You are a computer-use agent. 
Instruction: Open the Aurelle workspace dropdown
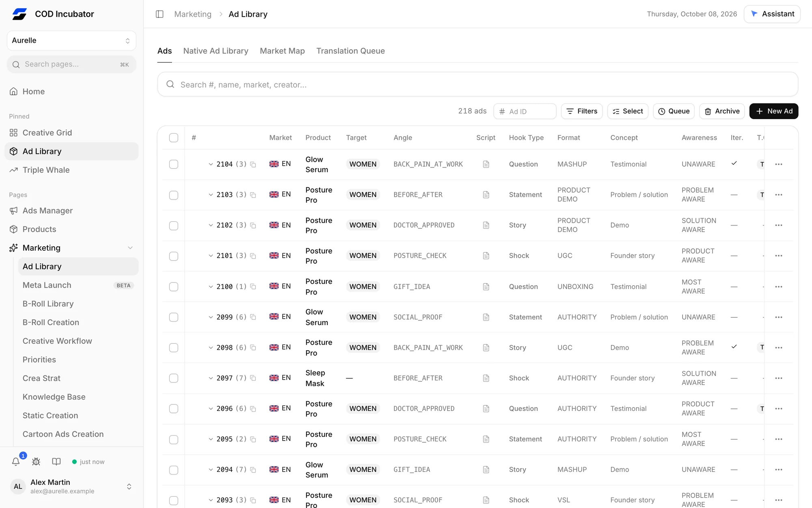point(71,41)
